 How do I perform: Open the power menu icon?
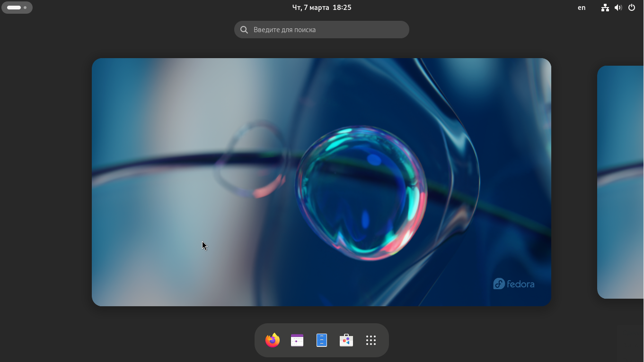632,8
